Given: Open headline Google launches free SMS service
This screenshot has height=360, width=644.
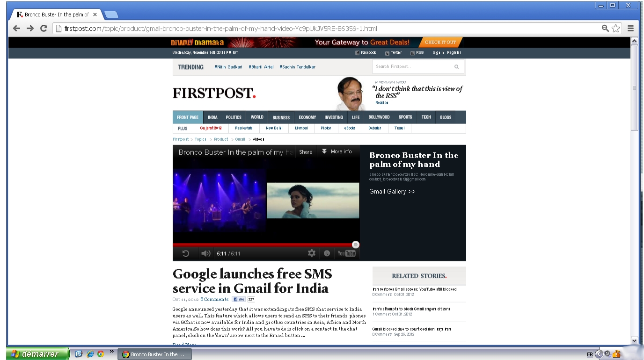Looking at the screenshot, I should pyautogui.click(x=252, y=281).
